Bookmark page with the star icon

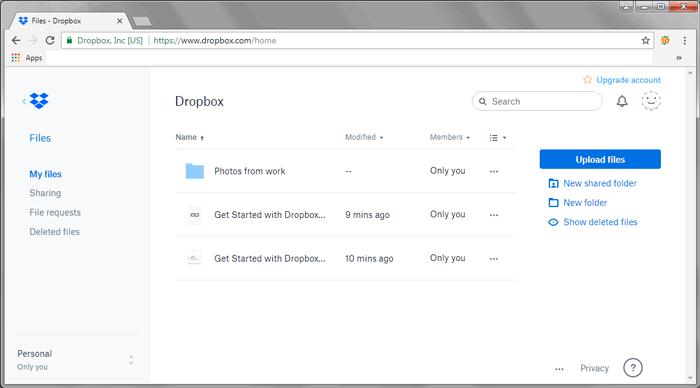646,41
